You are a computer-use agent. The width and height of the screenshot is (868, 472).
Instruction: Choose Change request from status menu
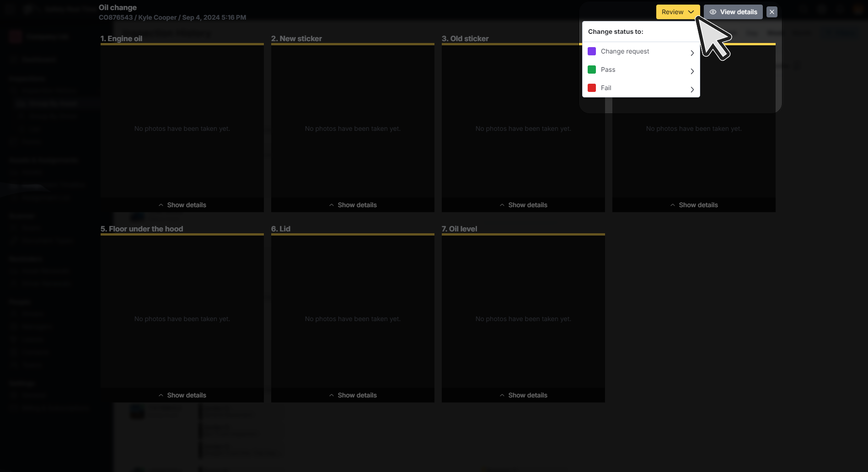click(625, 51)
